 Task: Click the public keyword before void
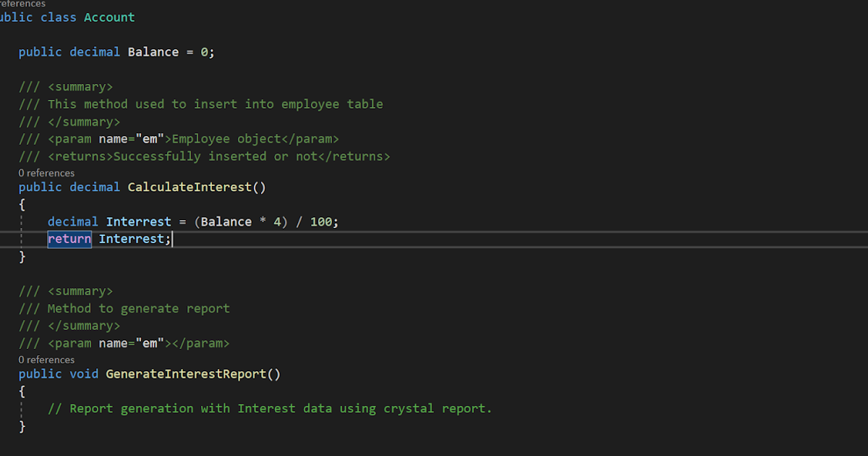click(41, 373)
